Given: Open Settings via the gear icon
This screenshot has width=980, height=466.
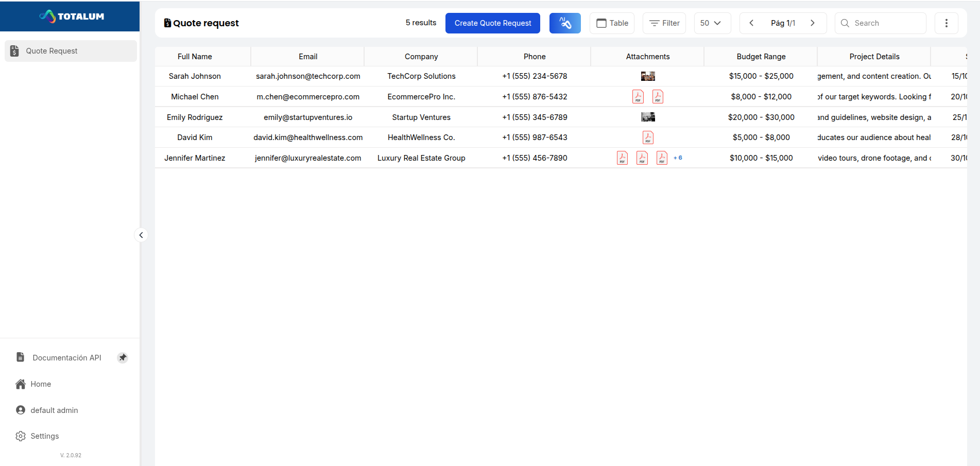Looking at the screenshot, I should pyautogui.click(x=20, y=436).
